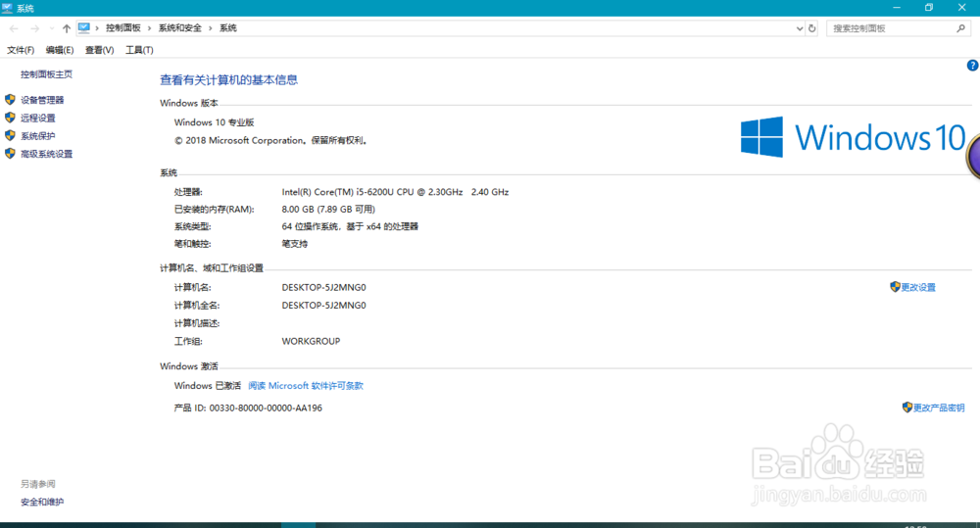This screenshot has height=528, width=980.
Task: Open 系统保护 link
Action: point(37,136)
